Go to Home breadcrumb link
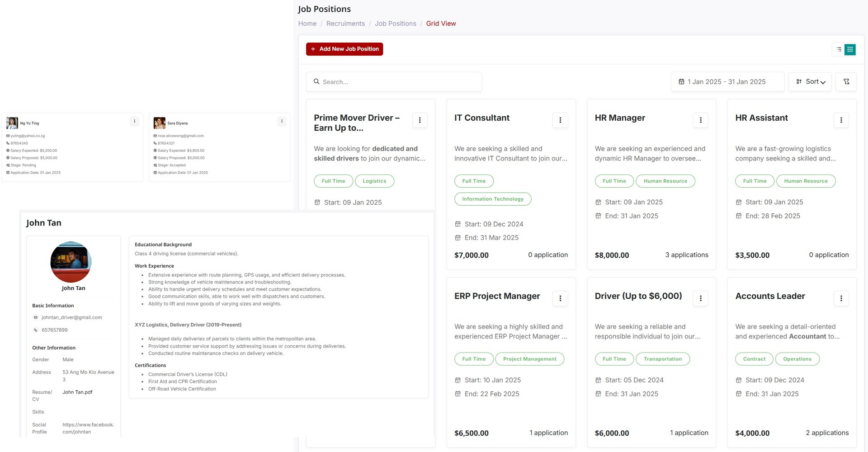 [307, 24]
